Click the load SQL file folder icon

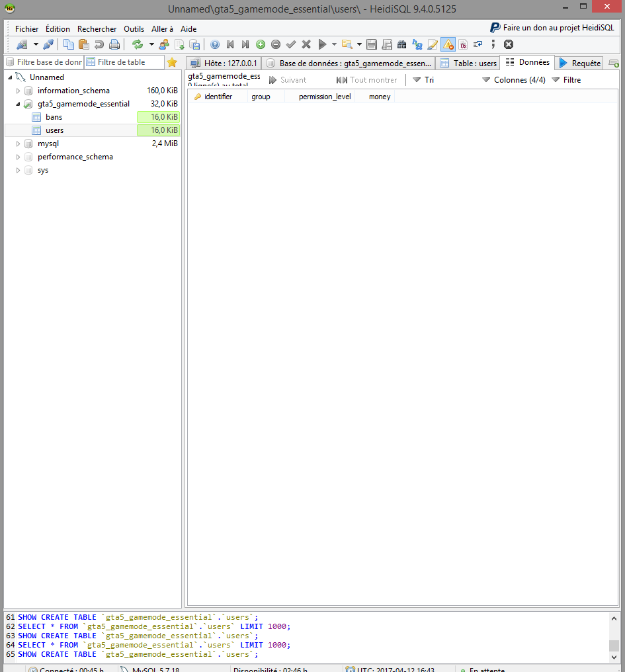(347, 44)
